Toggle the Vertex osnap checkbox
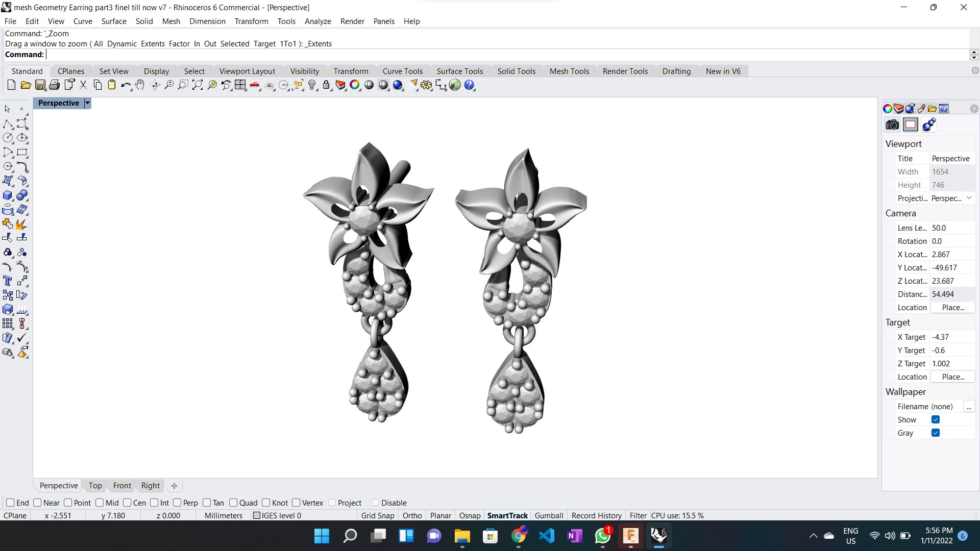The width and height of the screenshot is (980, 551). 296,503
